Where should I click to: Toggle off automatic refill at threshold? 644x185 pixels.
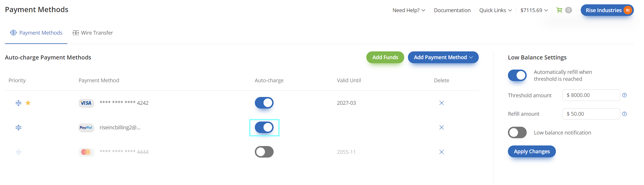517,75
